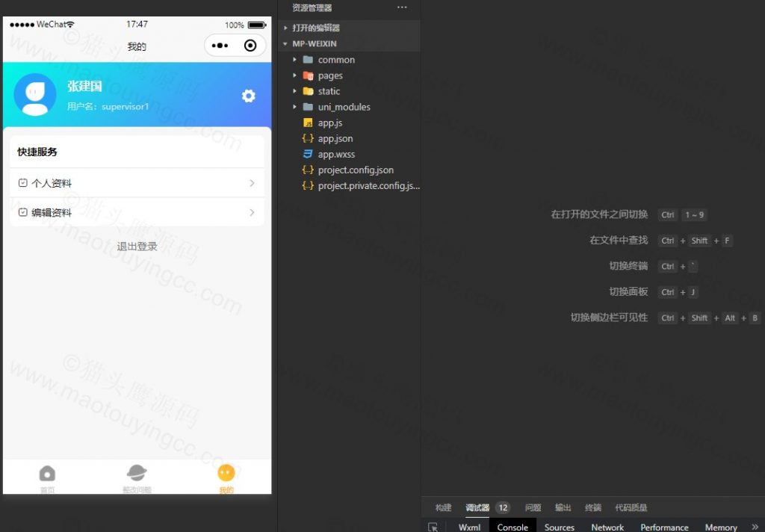Open the Performance devtools tab
Image resolution: width=765 pixels, height=532 pixels.
(x=664, y=527)
